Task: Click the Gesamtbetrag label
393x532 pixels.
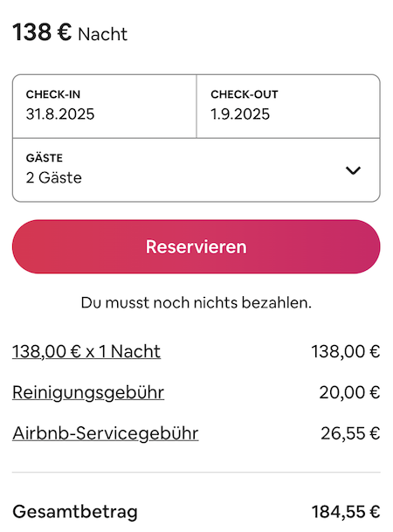Action: 75,512
